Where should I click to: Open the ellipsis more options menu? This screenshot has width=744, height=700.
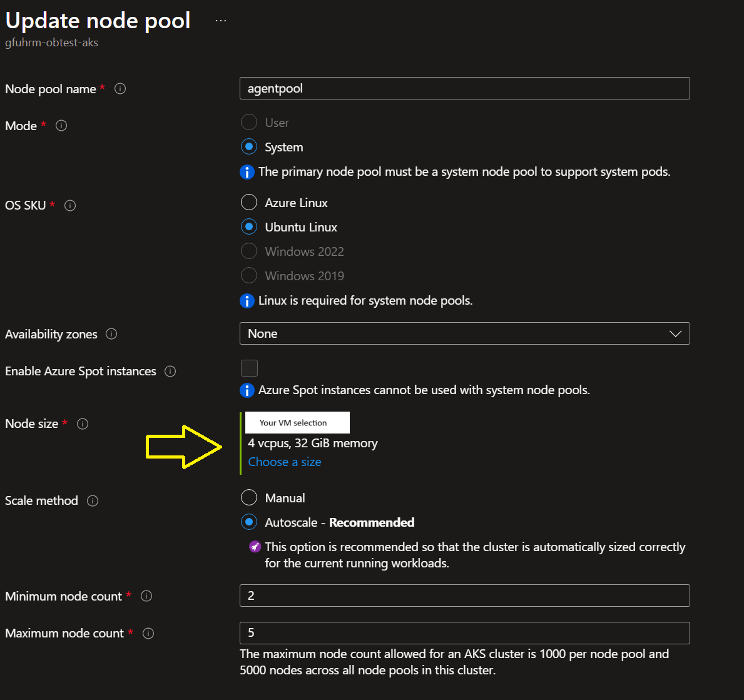220,21
